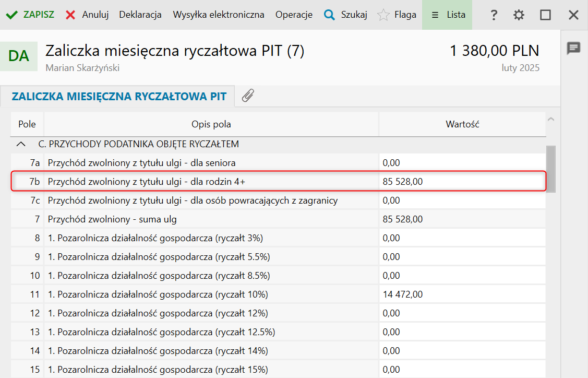Click the red Anuluj X icon
Viewport: 588px width, 378px height.
click(70, 15)
